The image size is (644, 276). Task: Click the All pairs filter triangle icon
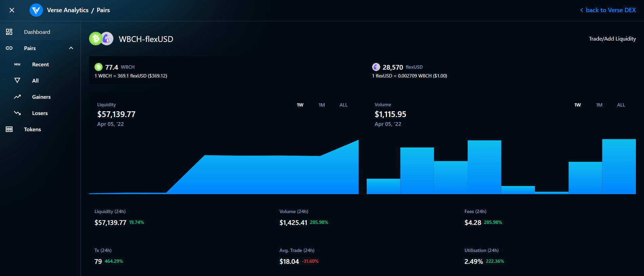point(17,80)
